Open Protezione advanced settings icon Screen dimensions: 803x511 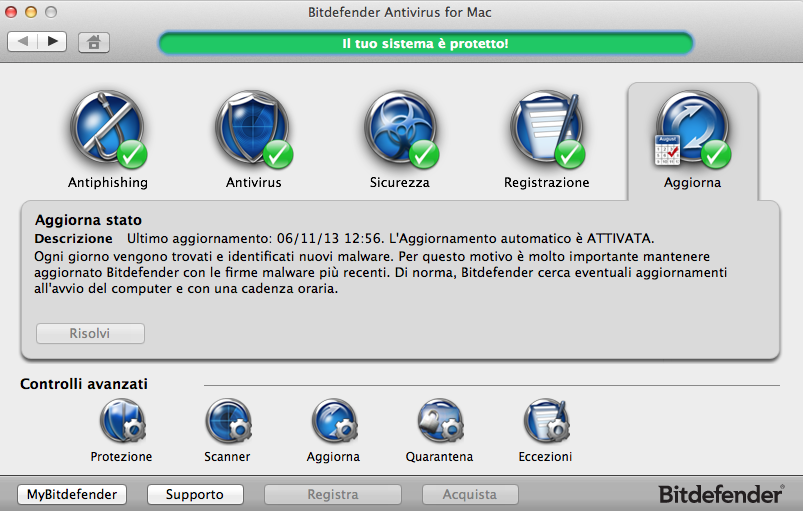122,421
